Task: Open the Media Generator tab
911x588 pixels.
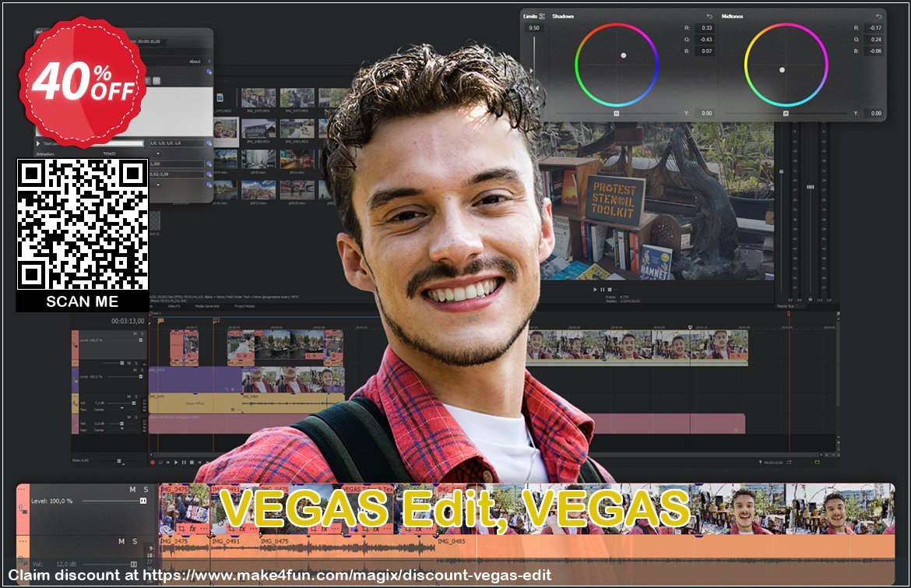Action: point(207,306)
